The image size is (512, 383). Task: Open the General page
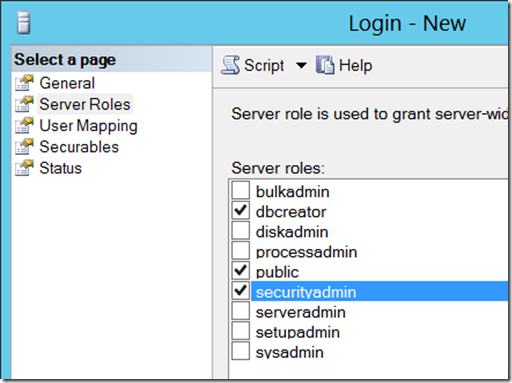click(67, 83)
